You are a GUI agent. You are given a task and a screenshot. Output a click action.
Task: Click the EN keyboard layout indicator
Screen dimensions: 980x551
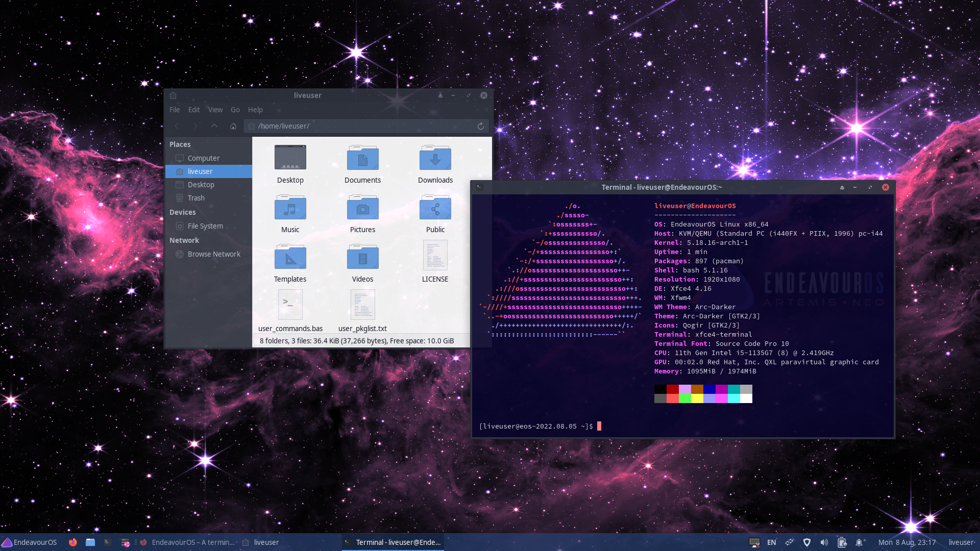tap(771, 542)
